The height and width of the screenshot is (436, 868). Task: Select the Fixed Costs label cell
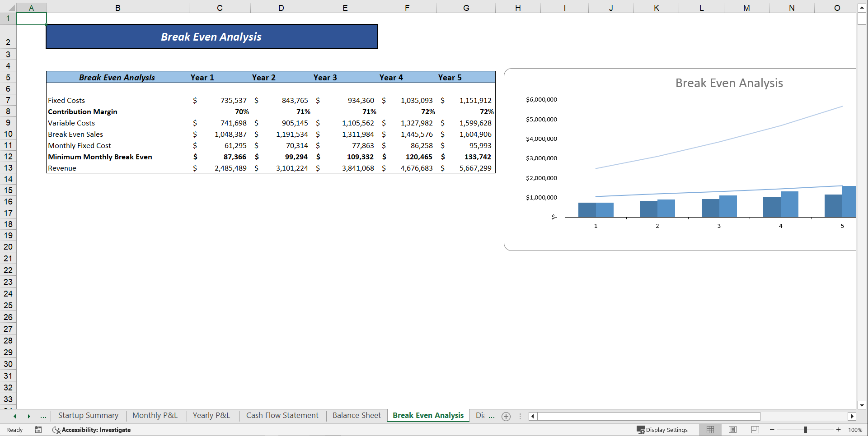tap(117, 100)
